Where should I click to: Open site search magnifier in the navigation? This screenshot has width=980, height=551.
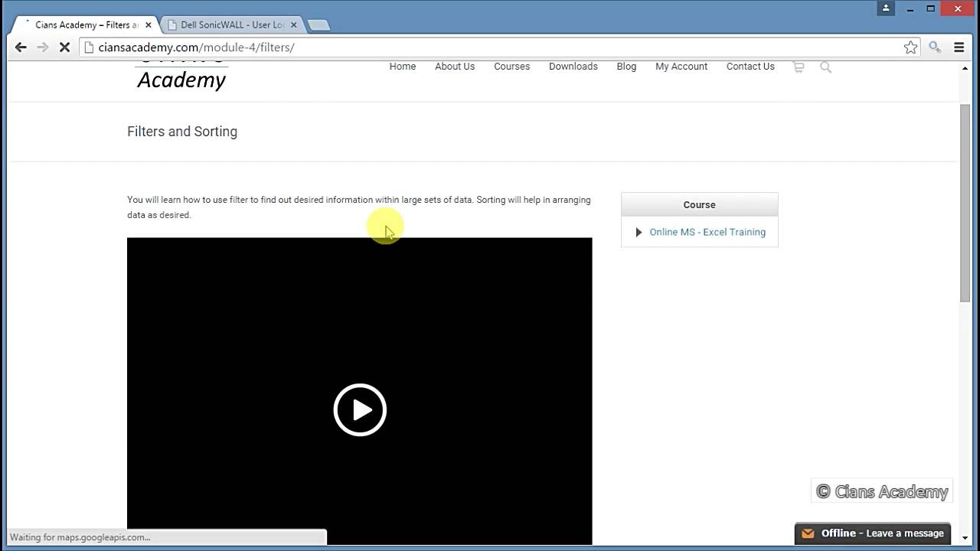point(825,67)
